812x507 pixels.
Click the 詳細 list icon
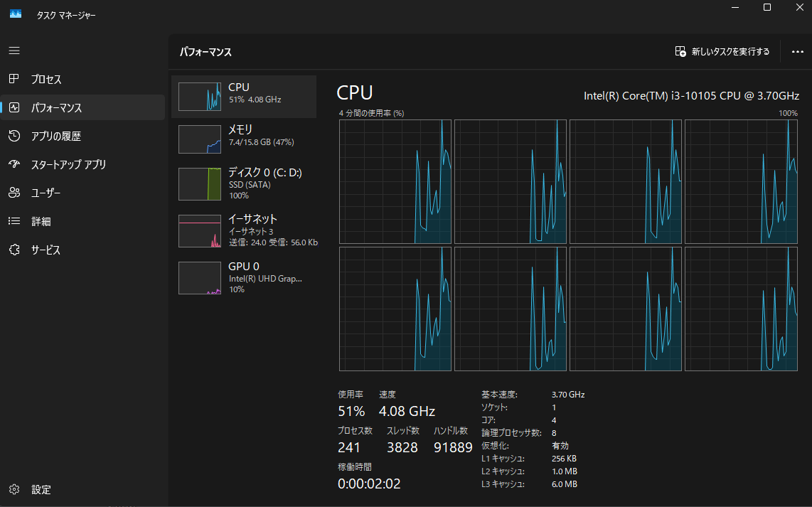(x=14, y=221)
